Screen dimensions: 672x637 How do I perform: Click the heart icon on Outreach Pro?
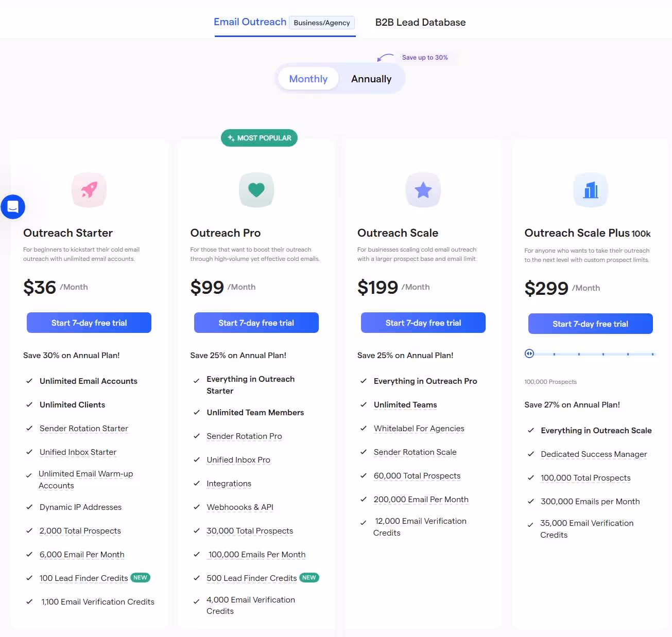click(256, 189)
